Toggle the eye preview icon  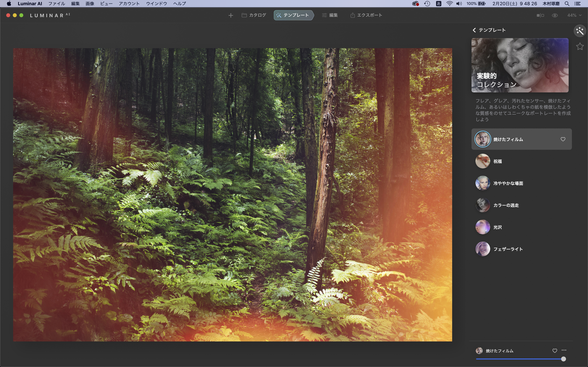tap(555, 15)
